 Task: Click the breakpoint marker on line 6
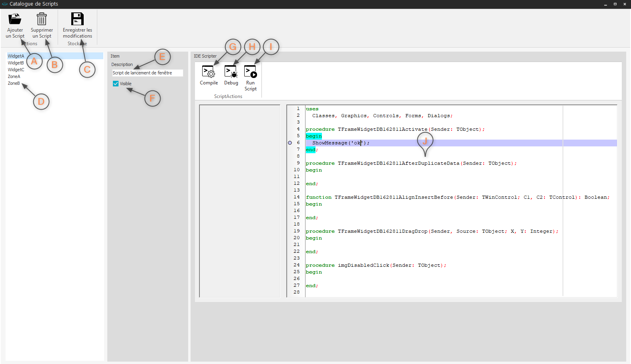point(290,143)
